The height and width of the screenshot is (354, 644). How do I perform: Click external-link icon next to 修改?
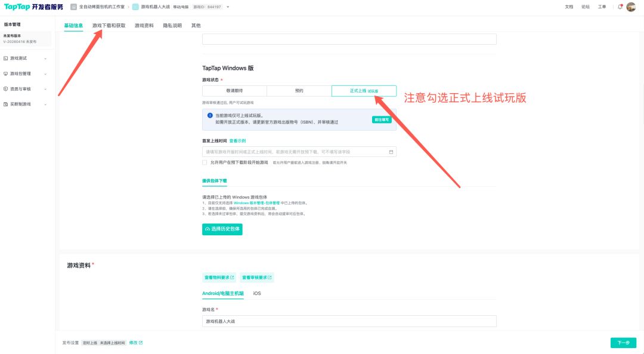pos(141,343)
